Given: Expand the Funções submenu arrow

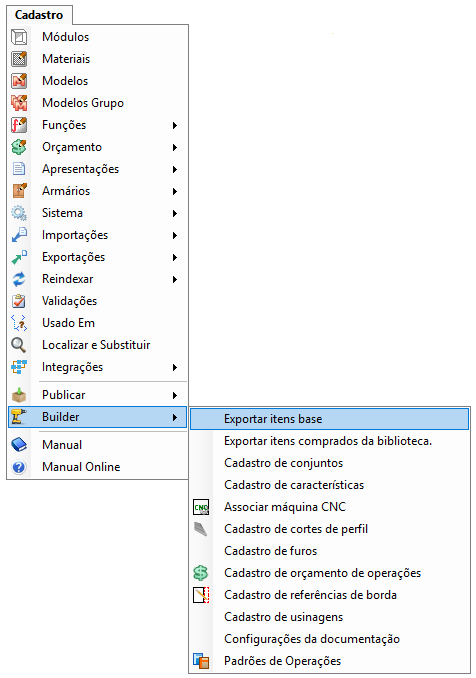Looking at the screenshot, I should click(x=175, y=125).
